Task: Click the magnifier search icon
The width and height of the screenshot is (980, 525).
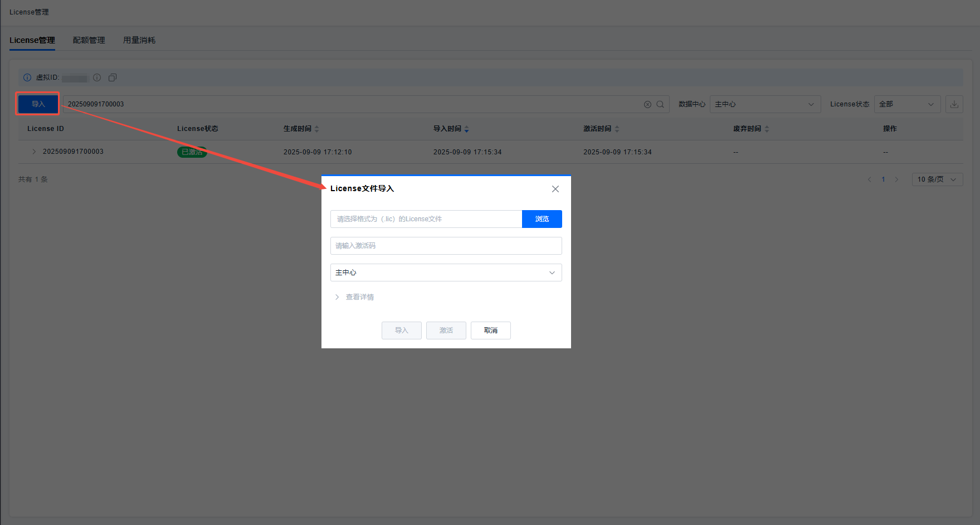Action: coord(660,104)
